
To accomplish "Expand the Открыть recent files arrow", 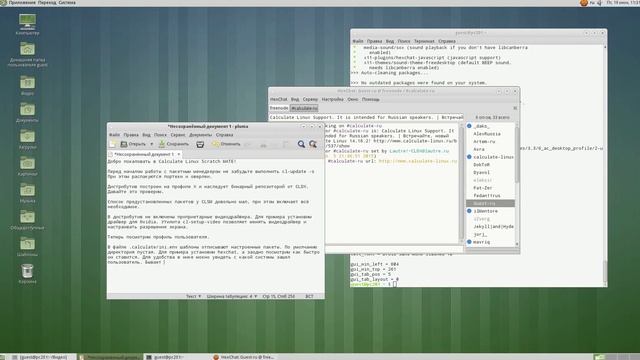I will click(151, 144).
